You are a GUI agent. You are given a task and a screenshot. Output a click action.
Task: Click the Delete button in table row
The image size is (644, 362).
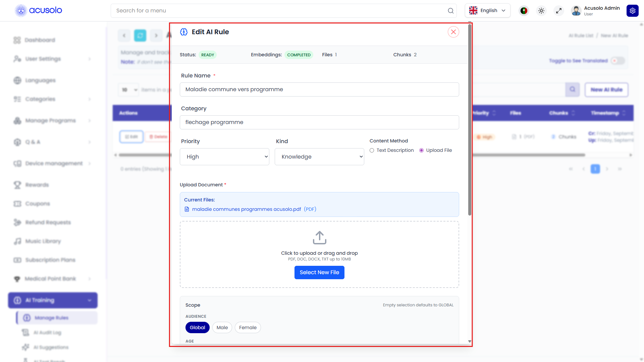(x=158, y=137)
